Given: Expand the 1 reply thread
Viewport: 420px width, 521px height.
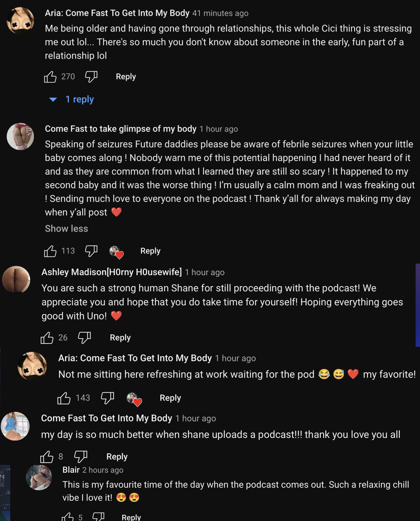Looking at the screenshot, I should coord(79,100).
